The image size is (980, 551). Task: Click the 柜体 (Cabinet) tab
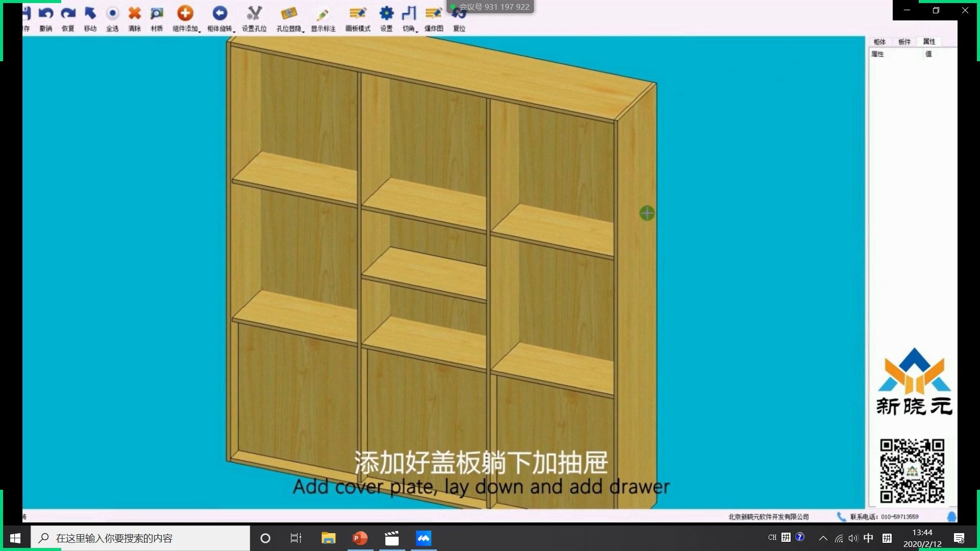[x=878, y=42]
